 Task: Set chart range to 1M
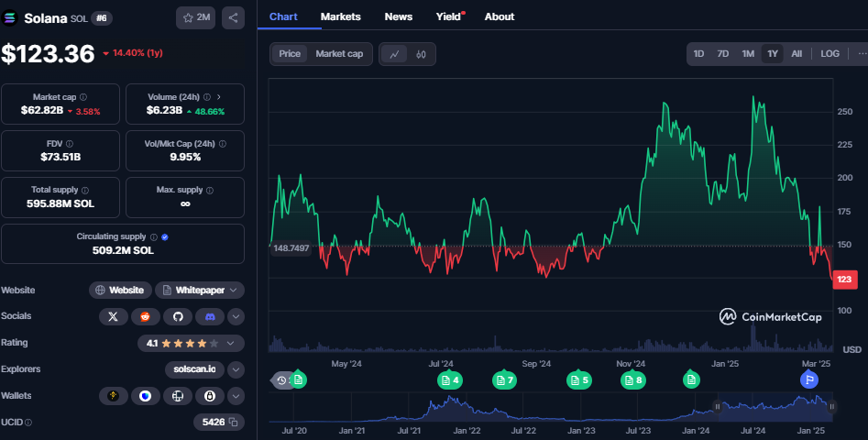(x=748, y=54)
